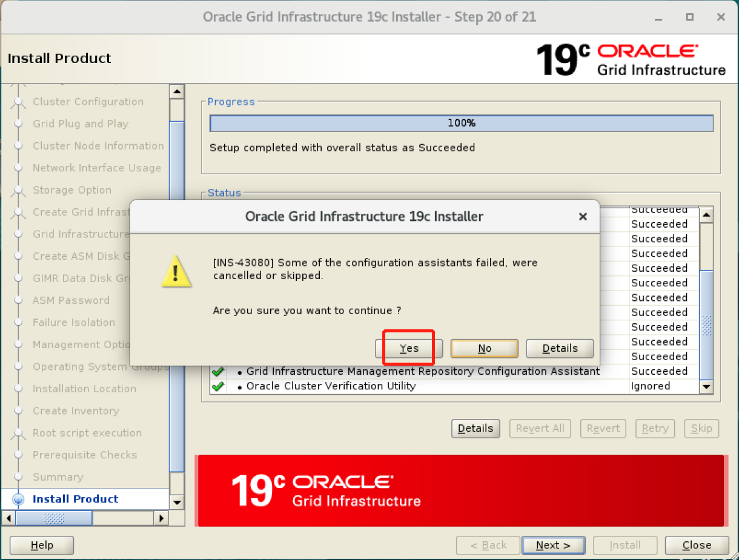Select ASM Password step

click(x=71, y=300)
